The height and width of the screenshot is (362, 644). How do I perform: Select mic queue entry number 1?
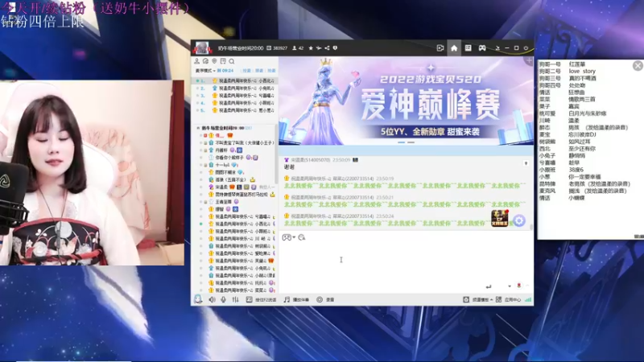coord(235,81)
